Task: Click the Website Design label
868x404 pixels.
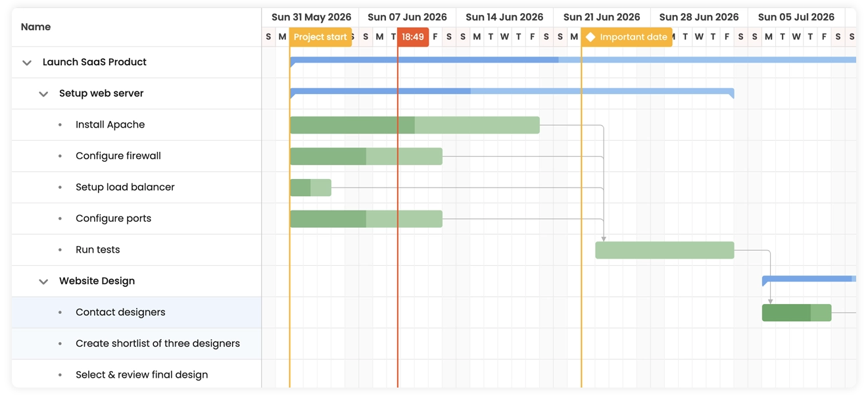Action: coord(97,281)
